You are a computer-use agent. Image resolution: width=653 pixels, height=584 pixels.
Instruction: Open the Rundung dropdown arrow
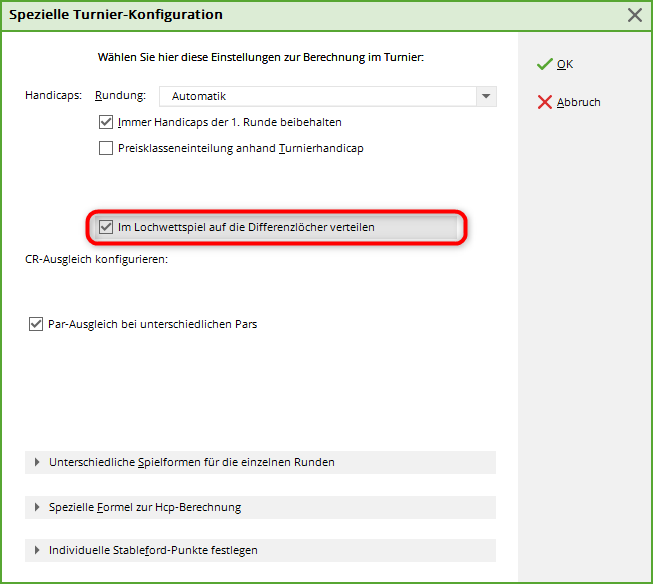[486, 97]
